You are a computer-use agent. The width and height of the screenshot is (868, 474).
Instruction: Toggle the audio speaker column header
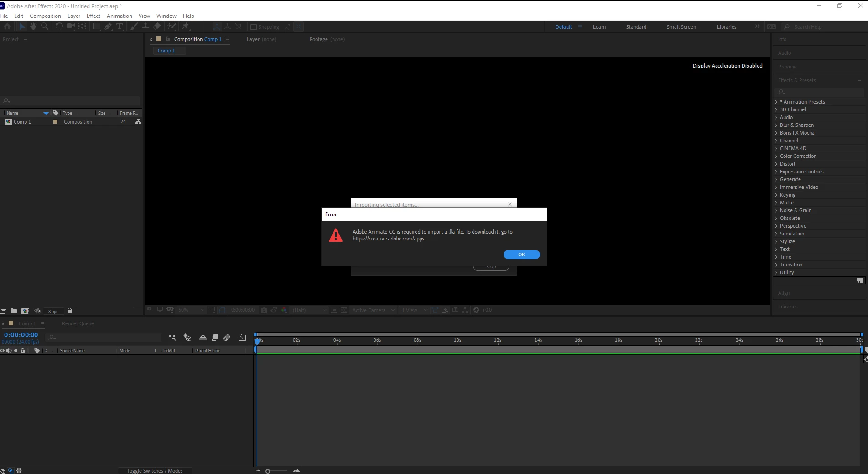point(9,351)
